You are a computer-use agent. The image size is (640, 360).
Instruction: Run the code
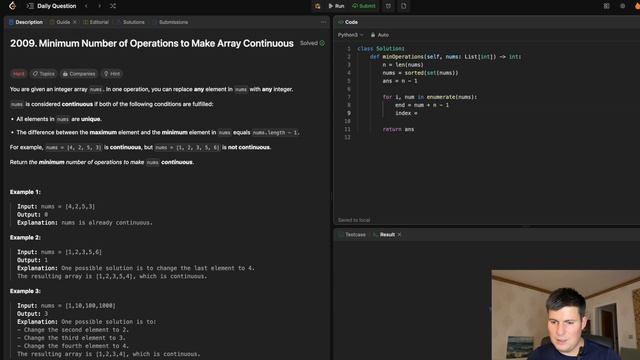pyautogui.click(x=336, y=6)
